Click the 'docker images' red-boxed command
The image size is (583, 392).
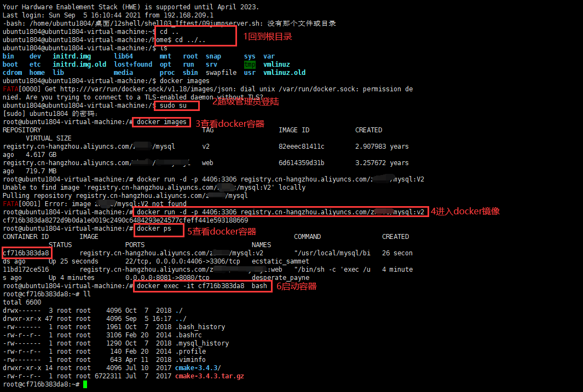pyautogui.click(x=161, y=121)
